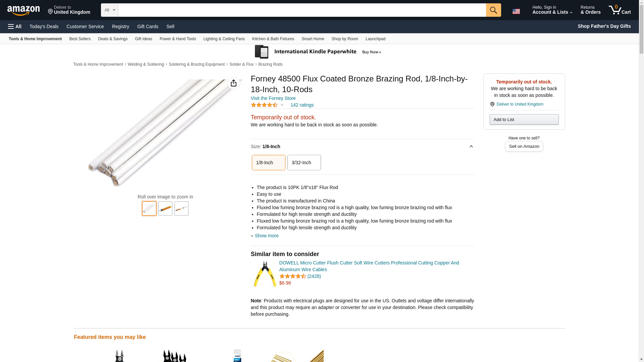Open Today's Deals in the nav bar
Screen dimensions: 644x362
(x=44, y=26)
